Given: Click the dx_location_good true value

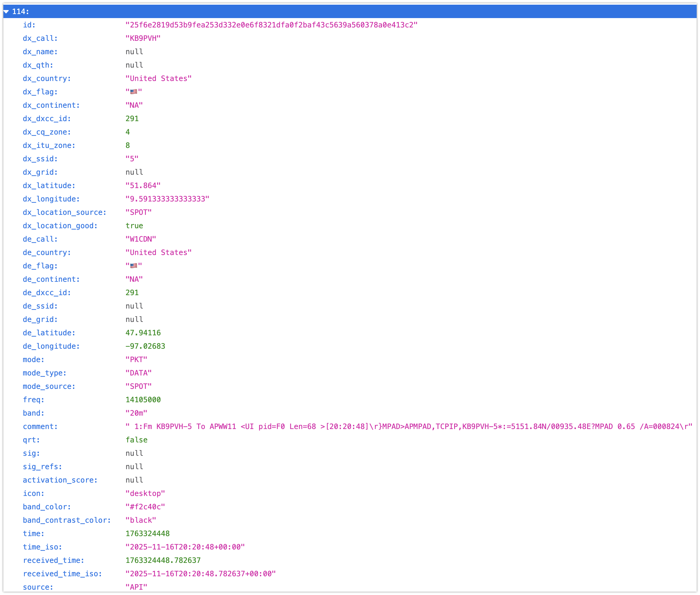Looking at the screenshot, I should [134, 226].
